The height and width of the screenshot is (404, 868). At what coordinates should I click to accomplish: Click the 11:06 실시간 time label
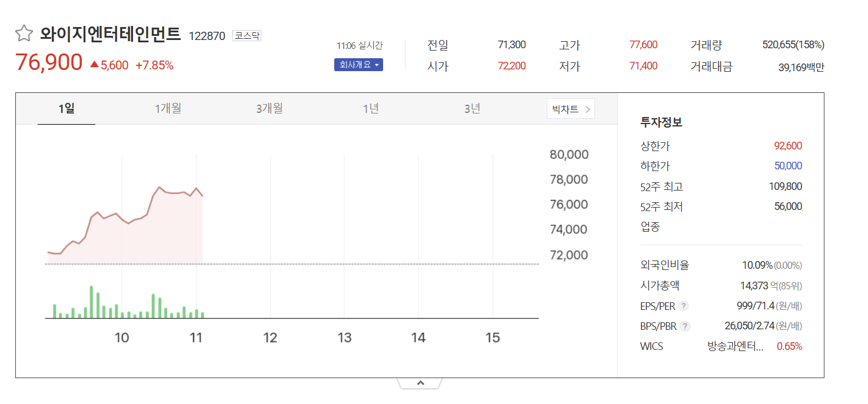(360, 45)
